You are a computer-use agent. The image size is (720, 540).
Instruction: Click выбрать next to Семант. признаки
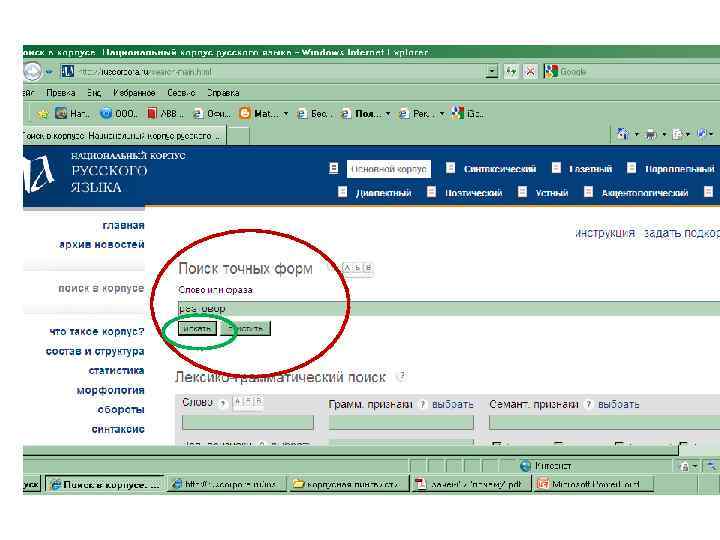[x=618, y=405]
